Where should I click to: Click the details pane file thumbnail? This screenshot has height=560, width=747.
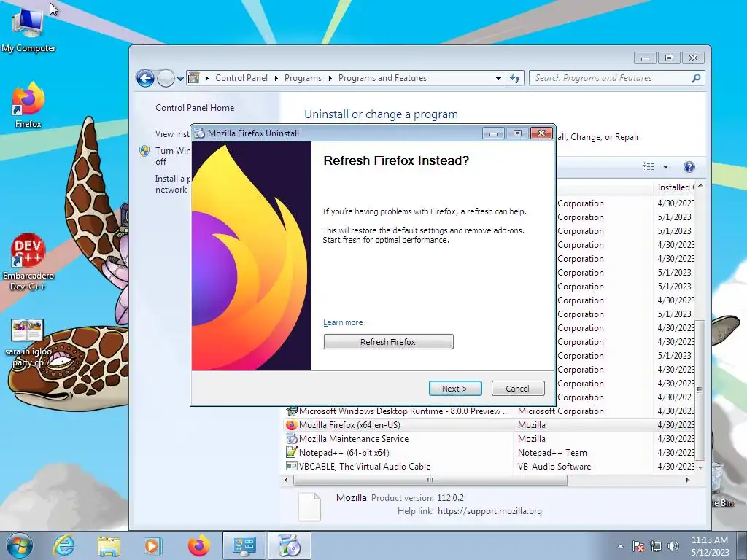pos(309,507)
